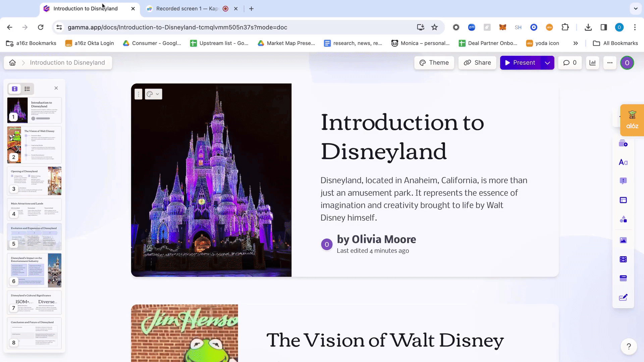Toggle the browser side panel
Viewport: 644px width, 362px height.
click(x=604, y=27)
